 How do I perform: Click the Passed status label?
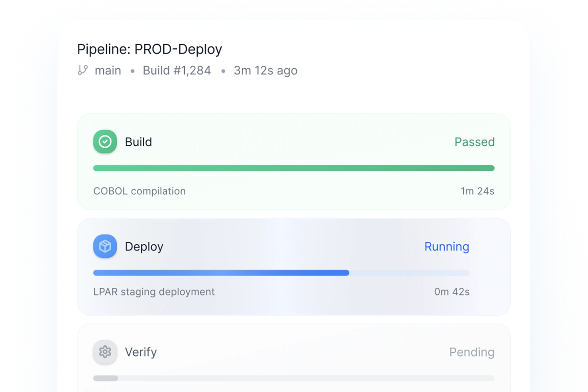(474, 142)
